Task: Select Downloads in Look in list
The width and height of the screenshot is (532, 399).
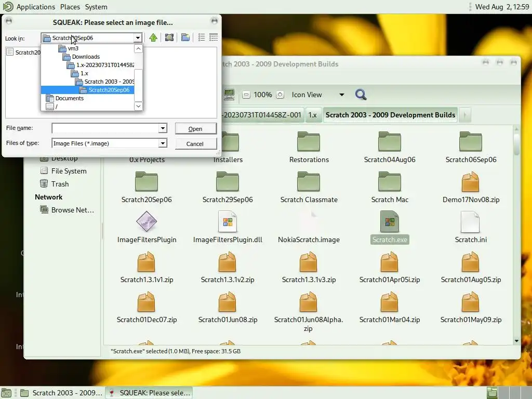Action: point(86,57)
